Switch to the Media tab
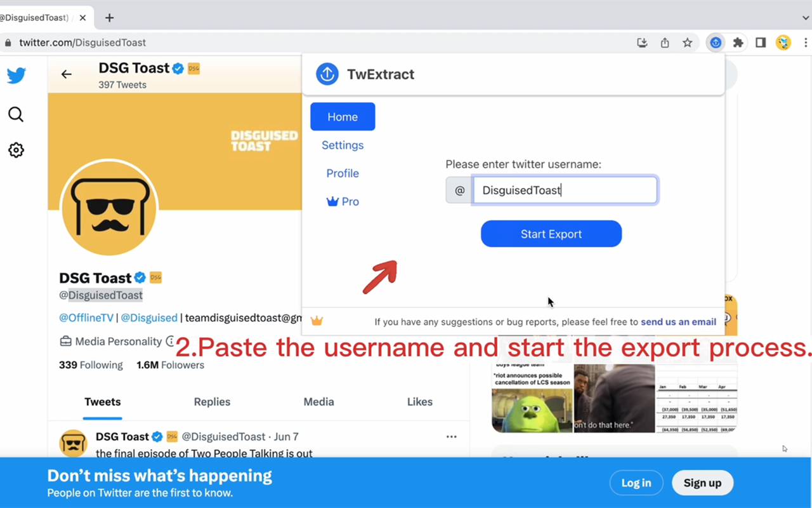Image resolution: width=812 pixels, height=508 pixels. pyautogui.click(x=318, y=401)
